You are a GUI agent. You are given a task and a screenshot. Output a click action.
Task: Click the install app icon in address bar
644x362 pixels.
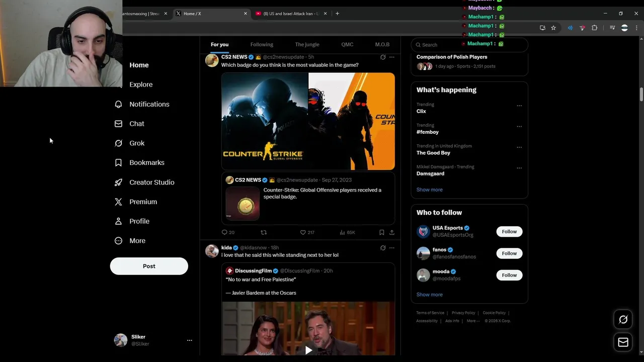click(x=542, y=28)
